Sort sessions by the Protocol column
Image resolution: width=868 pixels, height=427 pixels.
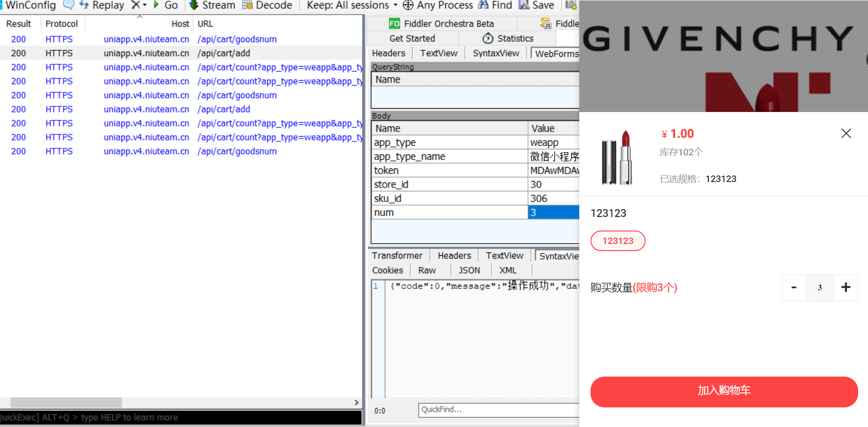coord(62,24)
